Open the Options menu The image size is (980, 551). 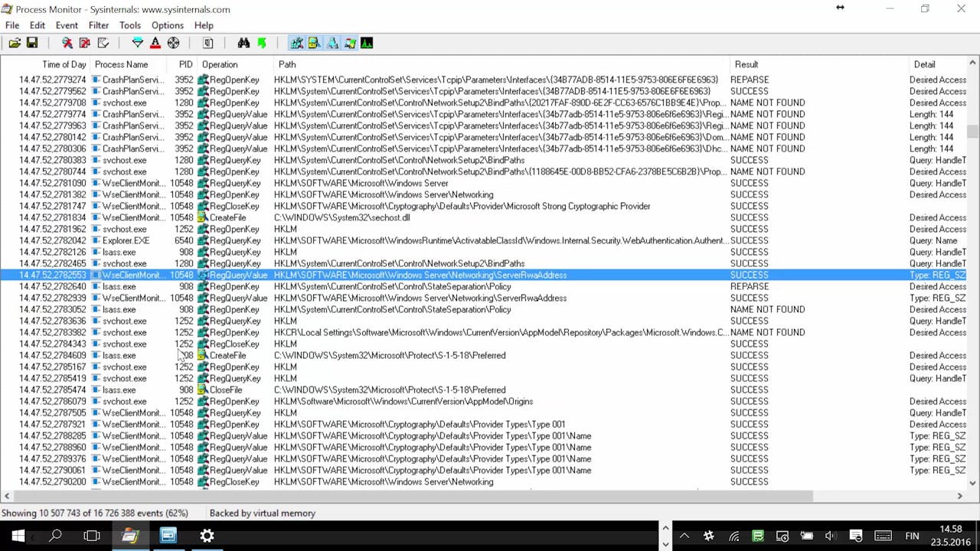(167, 25)
